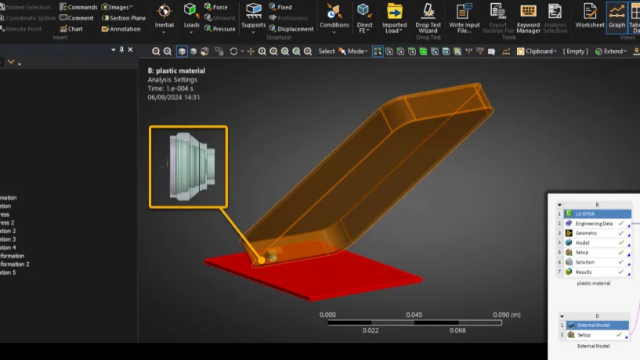
Task: Click the 'Analysis Settings' viewport label
Action: pos(172,80)
